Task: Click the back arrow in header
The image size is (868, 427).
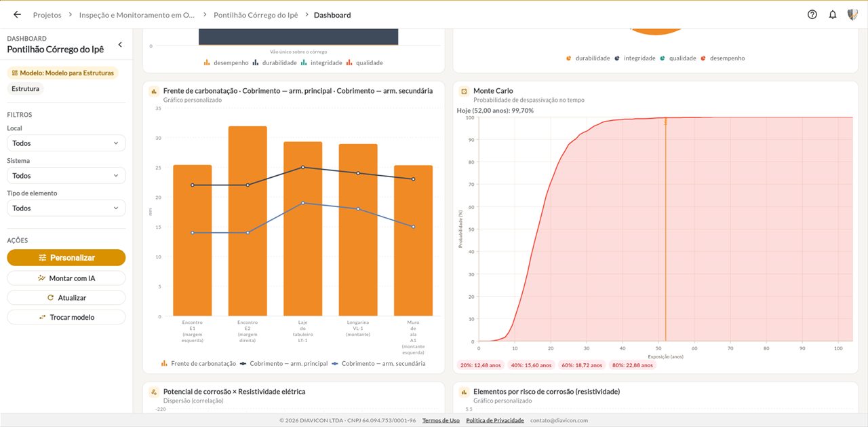Action: 17,14
